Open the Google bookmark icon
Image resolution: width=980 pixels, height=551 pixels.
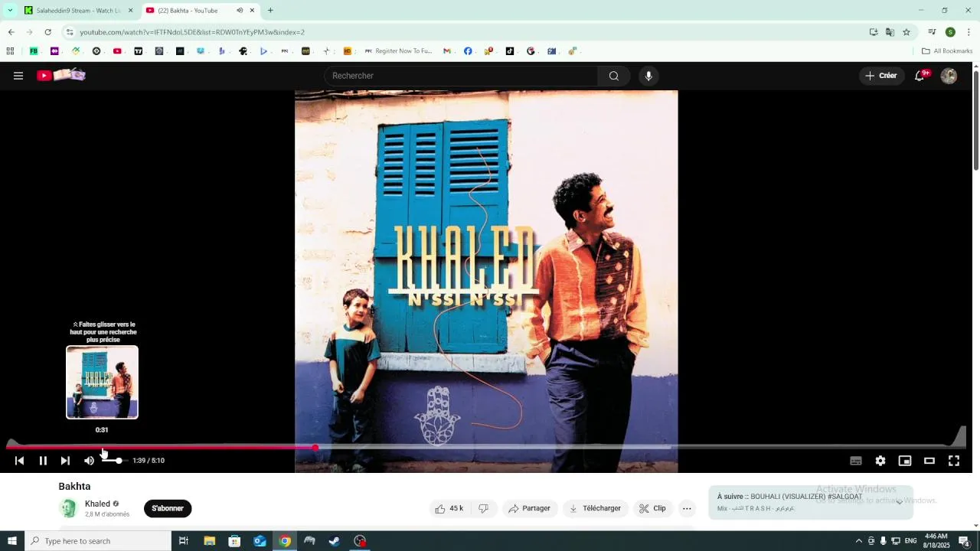tap(531, 51)
